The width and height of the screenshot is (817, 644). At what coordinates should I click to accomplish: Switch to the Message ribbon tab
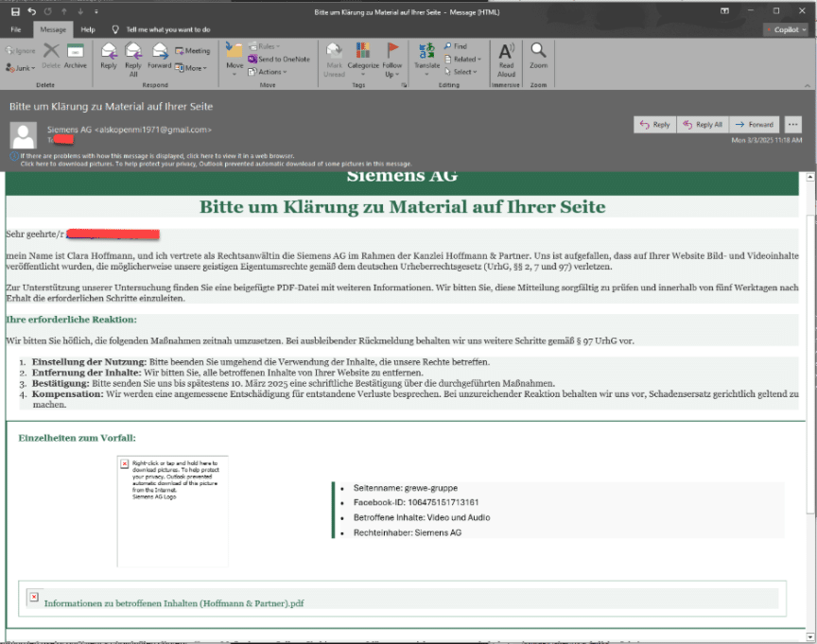point(53,29)
